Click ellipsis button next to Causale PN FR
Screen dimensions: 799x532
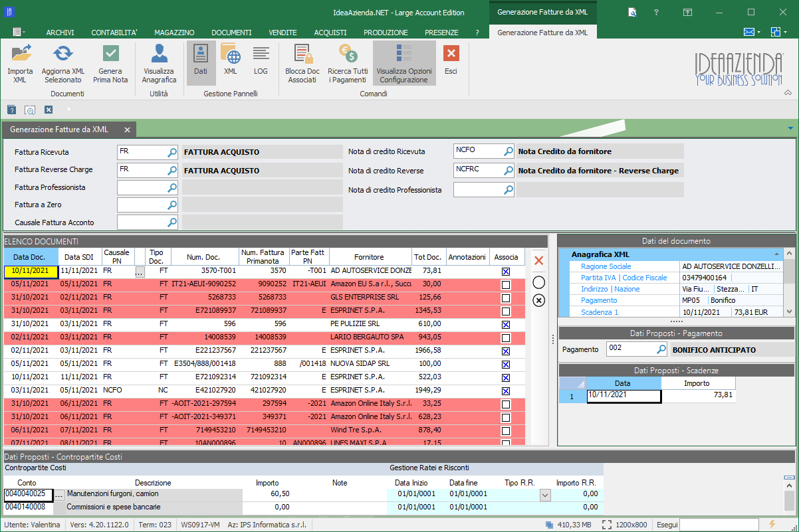139,272
